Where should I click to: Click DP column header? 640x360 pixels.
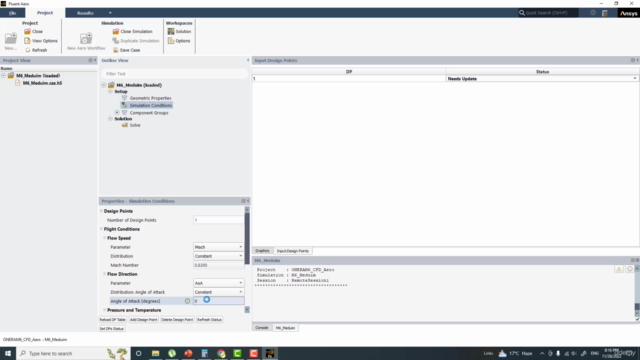point(349,72)
